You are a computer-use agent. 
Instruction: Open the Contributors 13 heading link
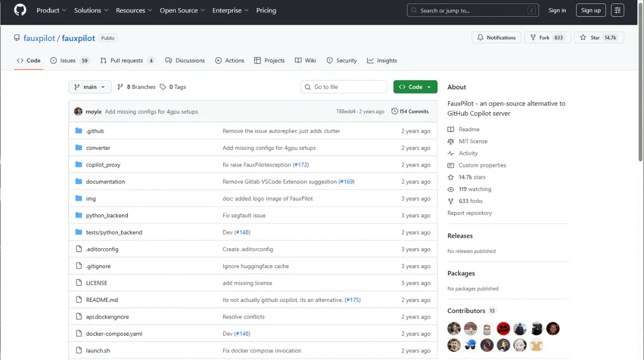coord(472,311)
